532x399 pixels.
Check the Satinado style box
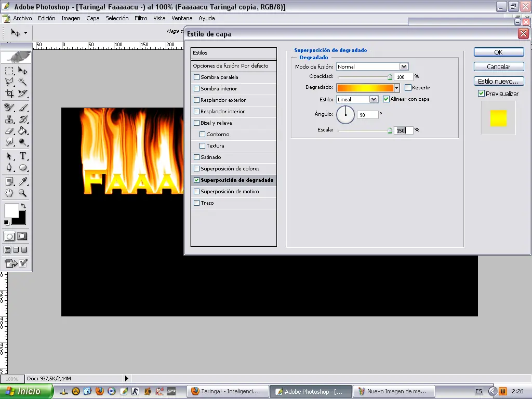pos(196,157)
